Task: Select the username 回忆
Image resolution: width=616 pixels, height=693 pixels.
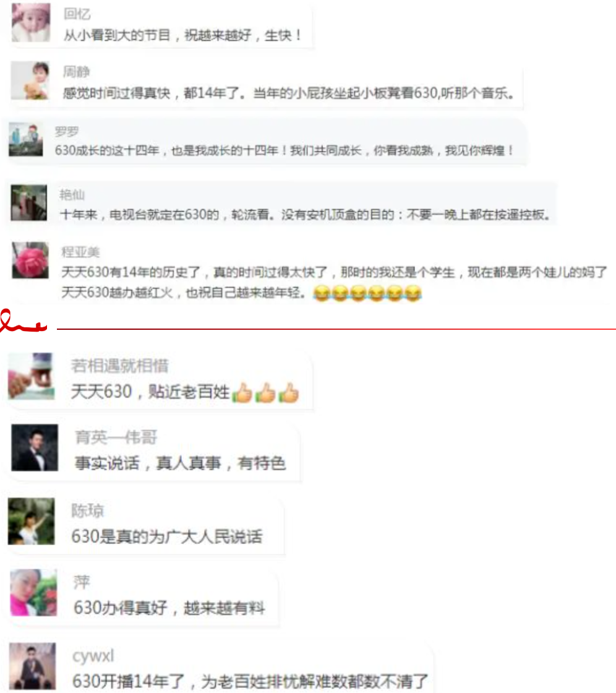Action: (x=77, y=14)
